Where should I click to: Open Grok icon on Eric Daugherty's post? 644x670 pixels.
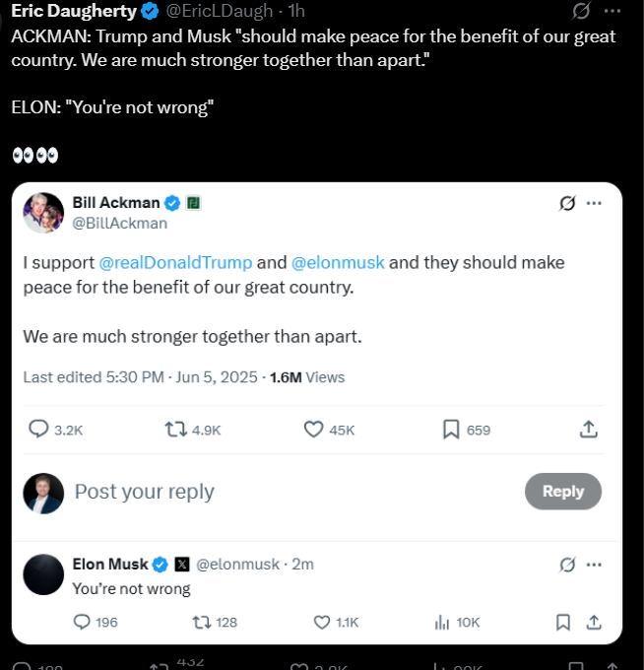coord(582,11)
